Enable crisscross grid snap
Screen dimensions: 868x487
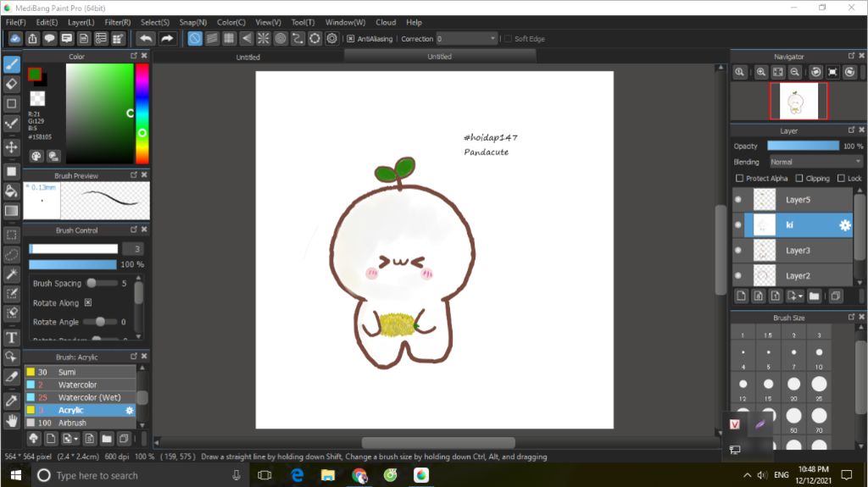pos(229,38)
